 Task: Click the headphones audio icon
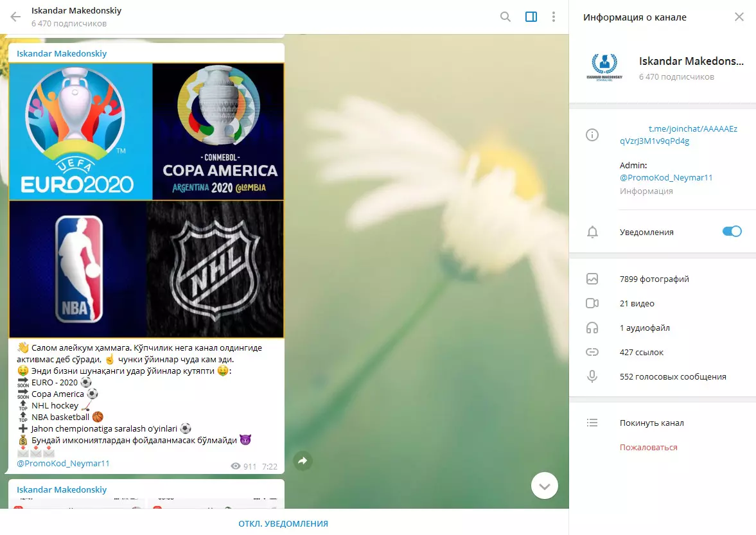tap(592, 328)
